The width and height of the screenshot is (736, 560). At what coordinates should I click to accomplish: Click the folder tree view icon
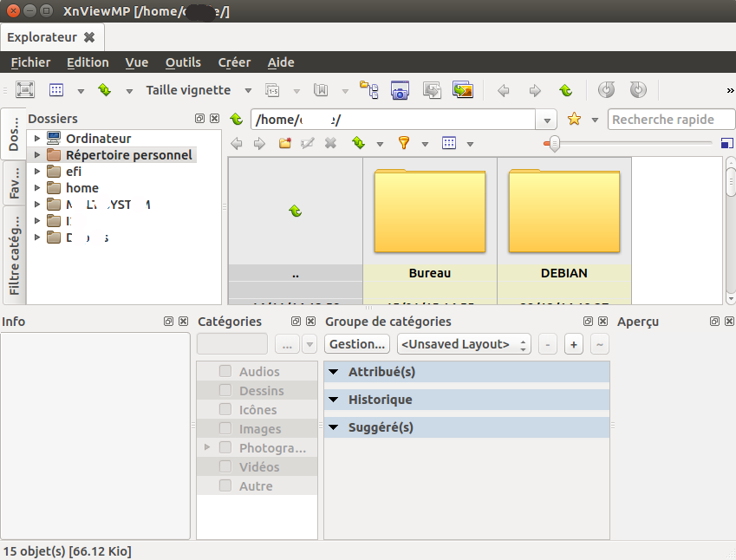(370, 90)
